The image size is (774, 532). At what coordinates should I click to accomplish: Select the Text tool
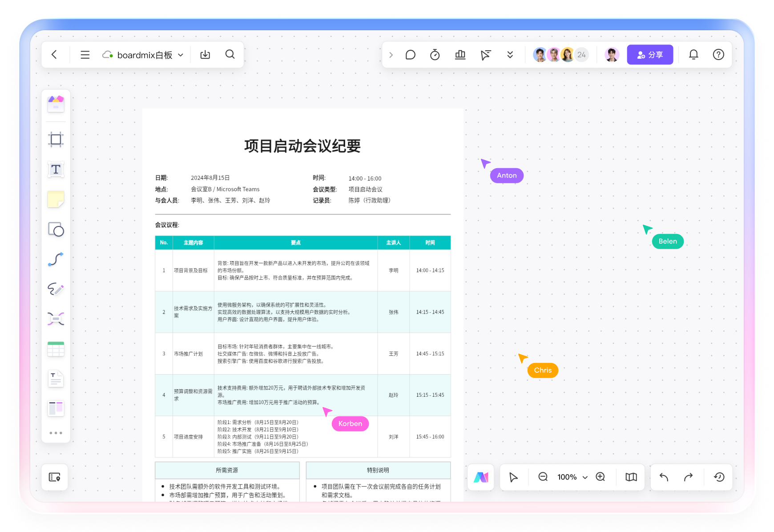click(56, 169)
